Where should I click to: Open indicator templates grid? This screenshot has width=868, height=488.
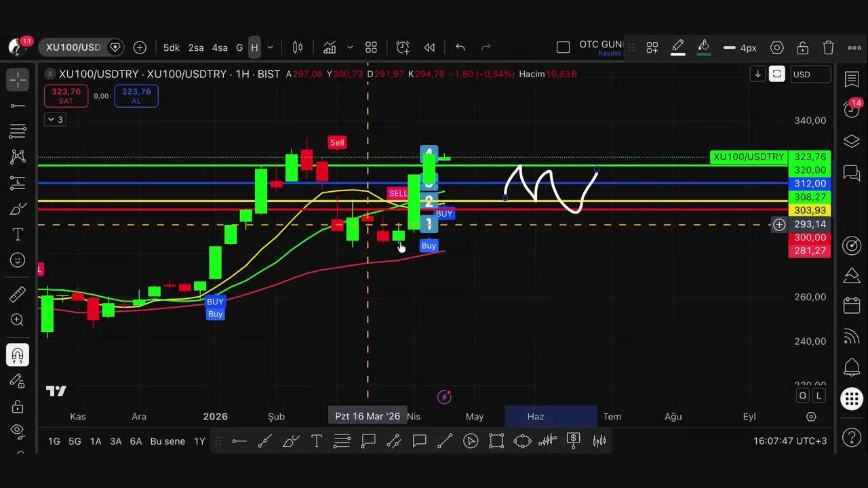(x=371, y=47)
